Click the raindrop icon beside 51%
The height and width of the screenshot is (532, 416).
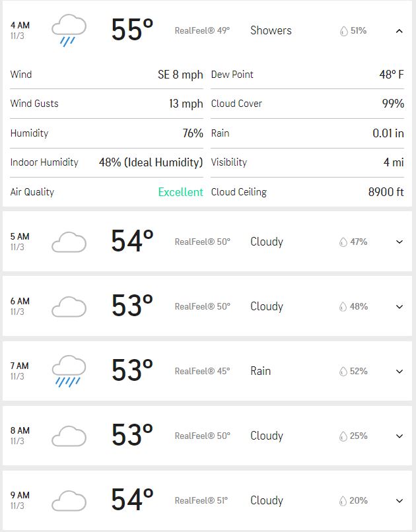(344, 31)
